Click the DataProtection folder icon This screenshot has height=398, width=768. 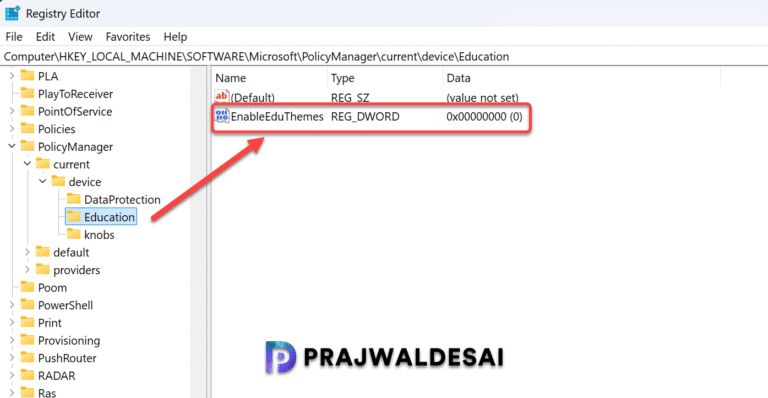(74, 199)
